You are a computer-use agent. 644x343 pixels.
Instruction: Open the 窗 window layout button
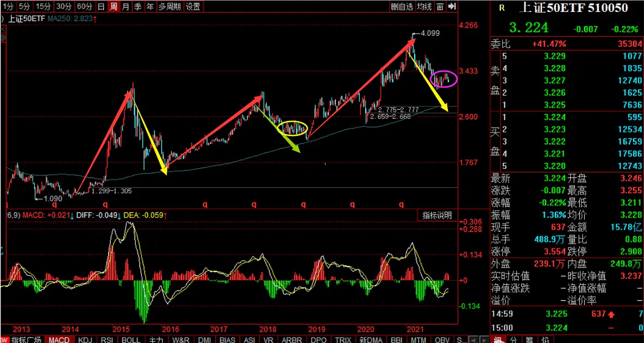click(440, 6)
